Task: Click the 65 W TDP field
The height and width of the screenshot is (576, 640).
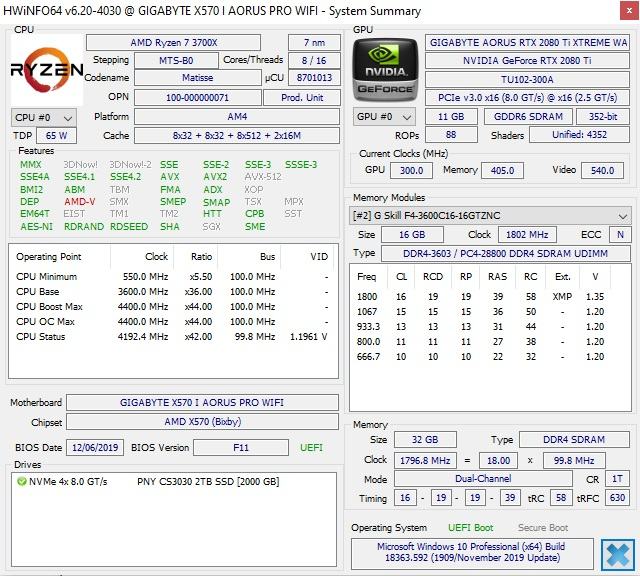Action: (56, 136)
